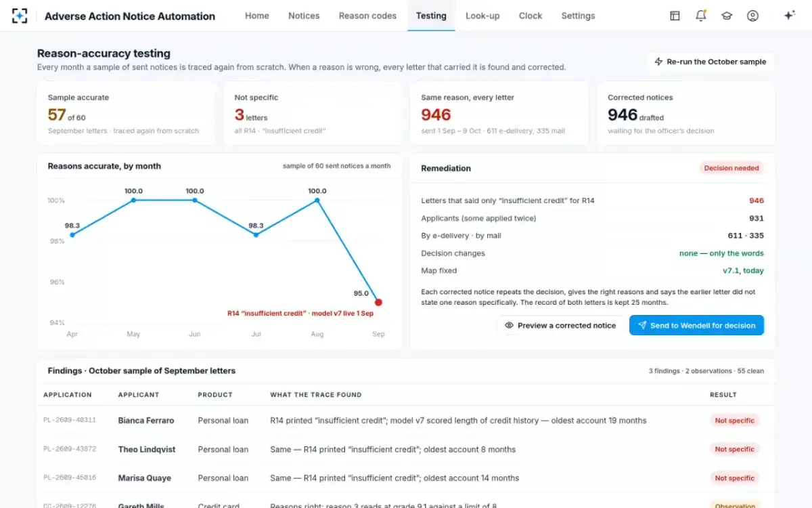Click the May 100.0 data point
The image size is (812, 508).
[133, 200]
